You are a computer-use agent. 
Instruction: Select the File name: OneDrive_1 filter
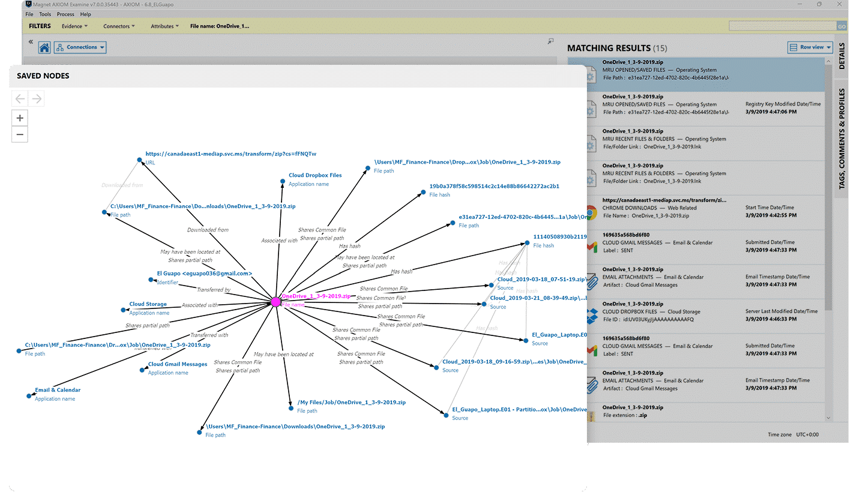tap(219, 26)
